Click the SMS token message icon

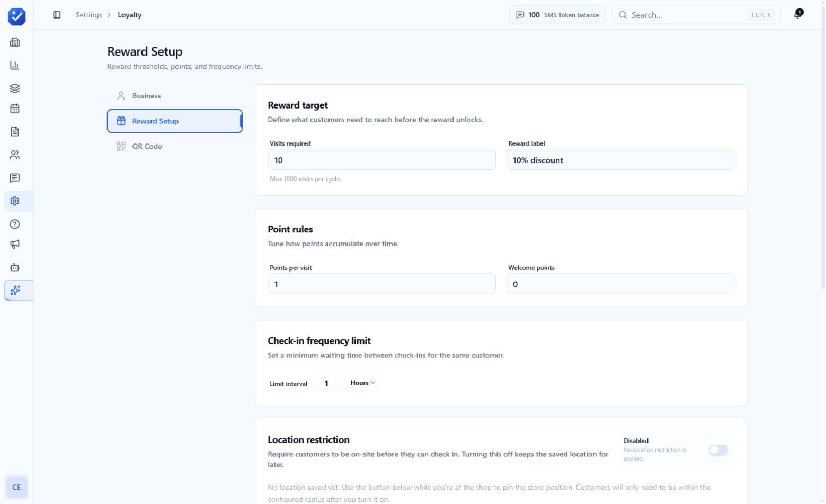point(520,15)
